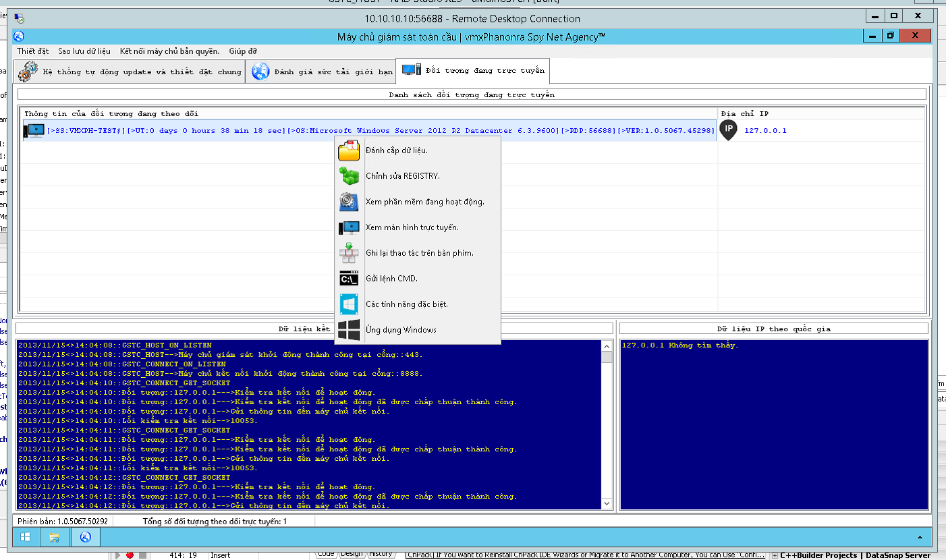The height and width of the screenshot is (560, 946).
Task: Click the 'C++Builder Projects' tab in IDE
Action: point(818,555)
